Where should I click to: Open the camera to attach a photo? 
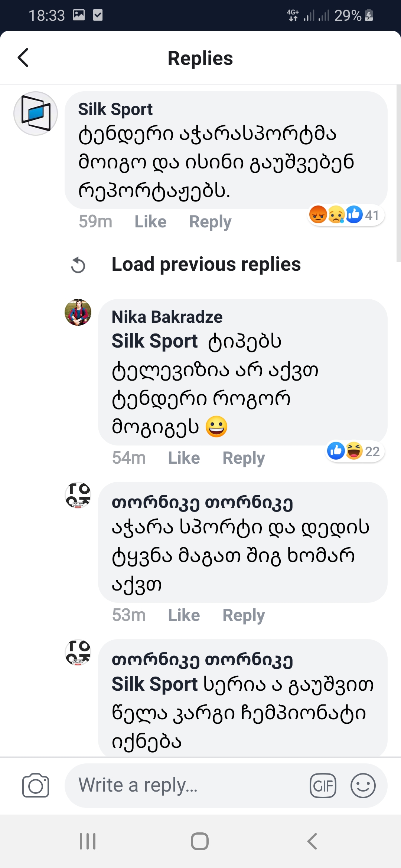click(36, 785)
